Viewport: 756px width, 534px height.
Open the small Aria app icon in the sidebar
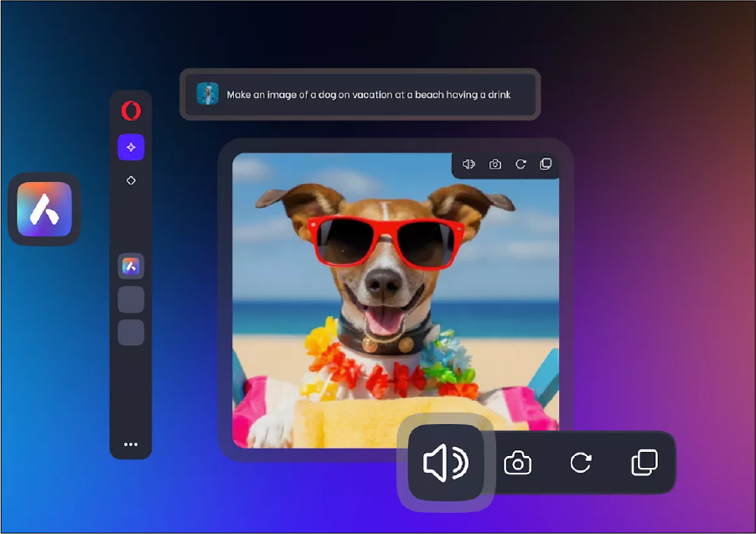(x=131, y=267)
